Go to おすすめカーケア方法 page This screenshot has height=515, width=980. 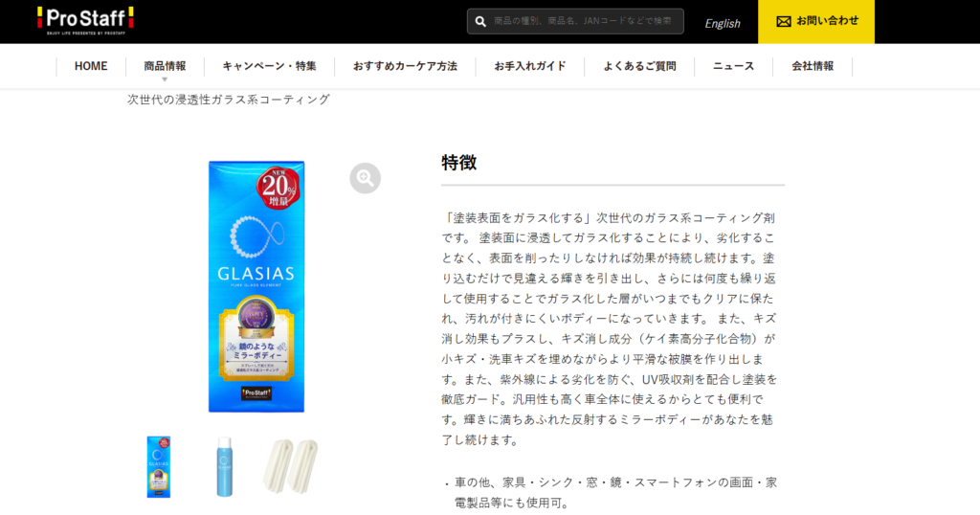pyautogui.click(x=405, y=66)
